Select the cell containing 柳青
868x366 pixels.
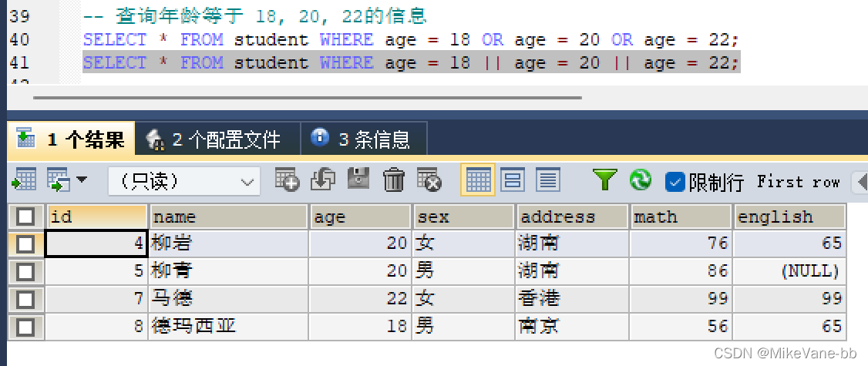[x=228, y=271]
